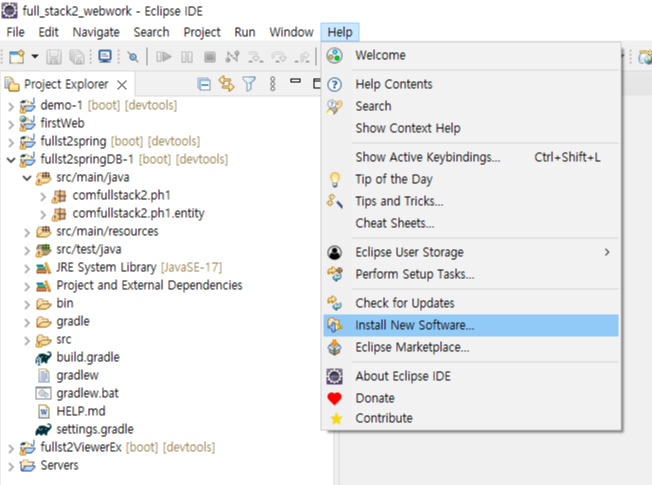
Task: Click the Terminate debug icon
Action: click(210, 57)
